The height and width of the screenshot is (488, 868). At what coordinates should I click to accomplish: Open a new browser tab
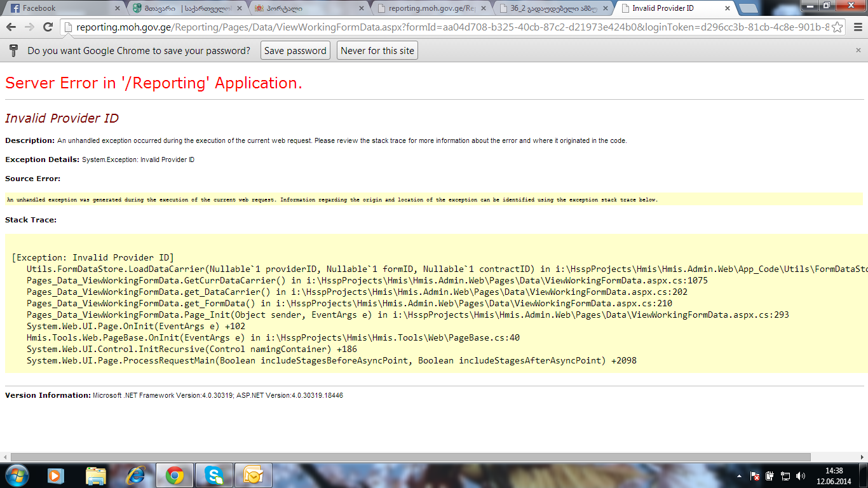point(748,8)
